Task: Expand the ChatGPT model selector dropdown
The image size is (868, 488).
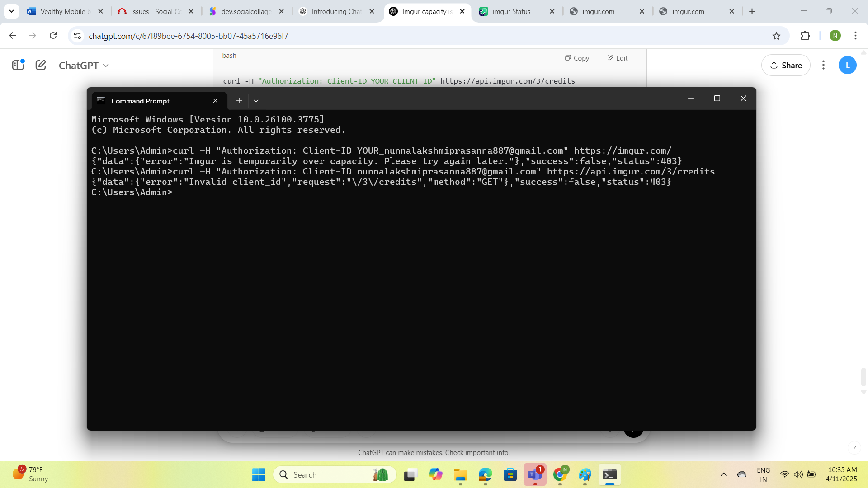Action: (84, 66)
